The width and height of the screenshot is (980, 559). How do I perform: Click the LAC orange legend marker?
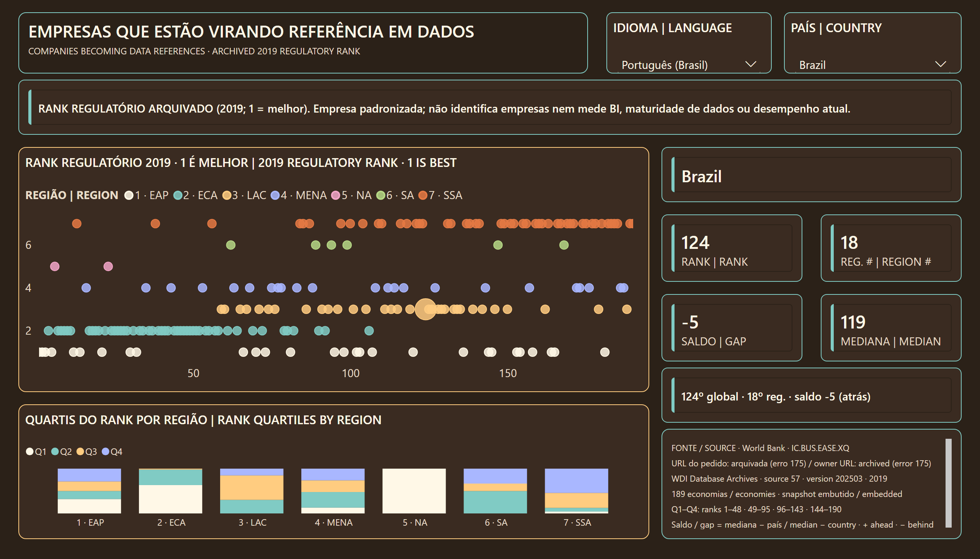[x=227, y=195]
